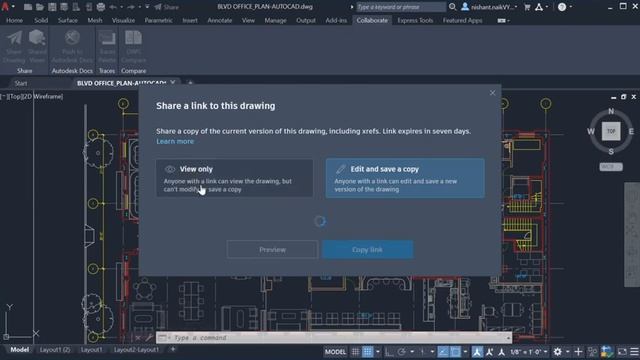Open the Express Tools ribbon tab
This screenshot has width=640, height=360.
click(415, 20)
